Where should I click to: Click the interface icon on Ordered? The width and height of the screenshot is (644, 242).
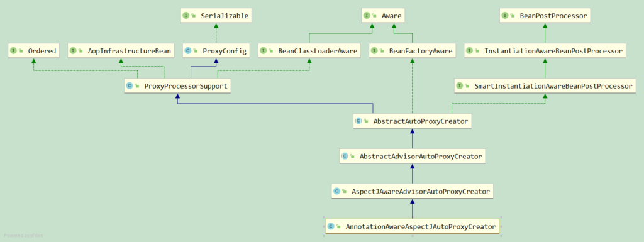click(13, 52)
